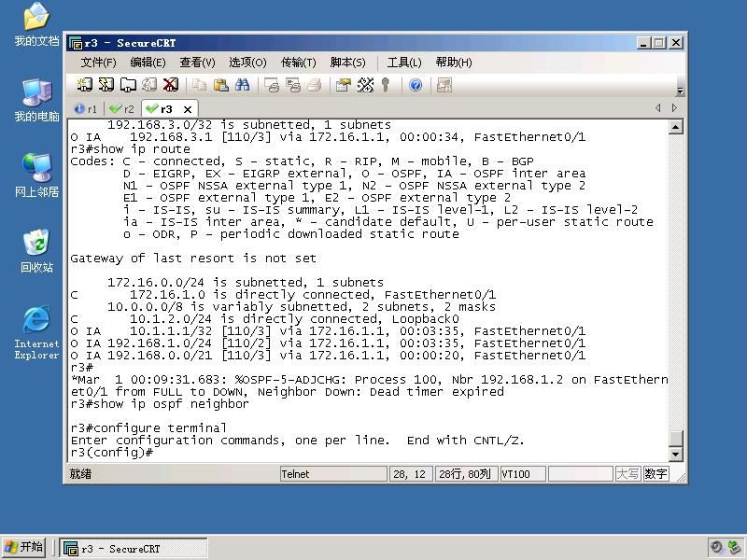The height and width of the screenshot is (560, 747).
Task: Click the SecureCRT title bar app icon
Action: [x=76, y=43]
